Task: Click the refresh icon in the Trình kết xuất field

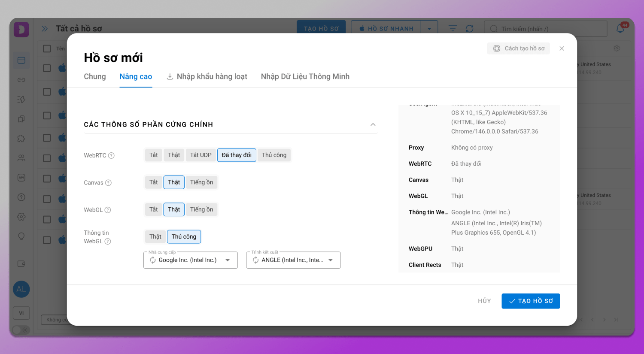Action: click(255, 260)
